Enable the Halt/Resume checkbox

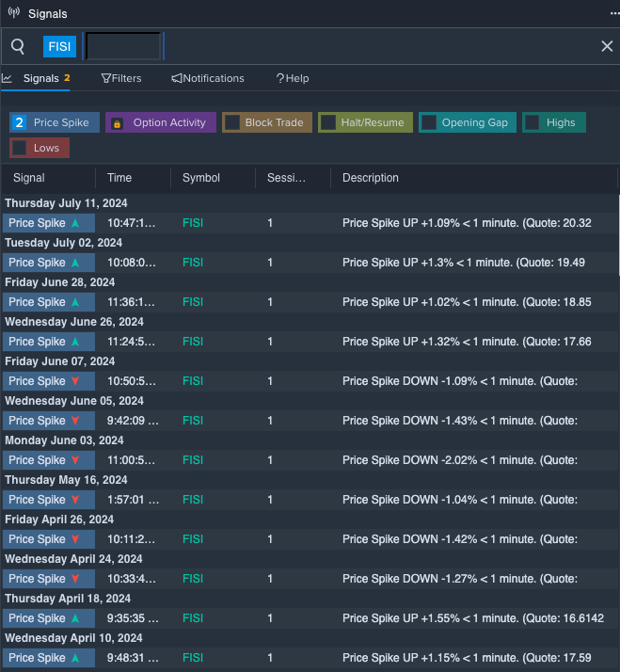pos(328,122)
